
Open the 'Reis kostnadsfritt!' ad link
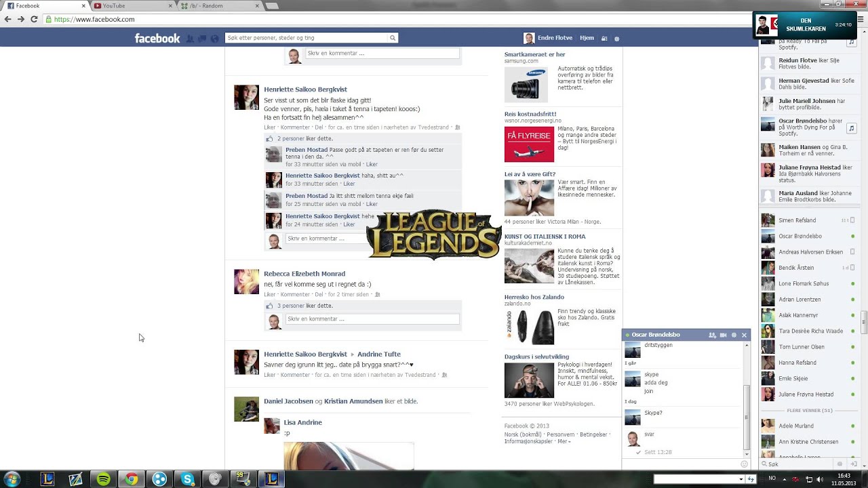point(530,114)
